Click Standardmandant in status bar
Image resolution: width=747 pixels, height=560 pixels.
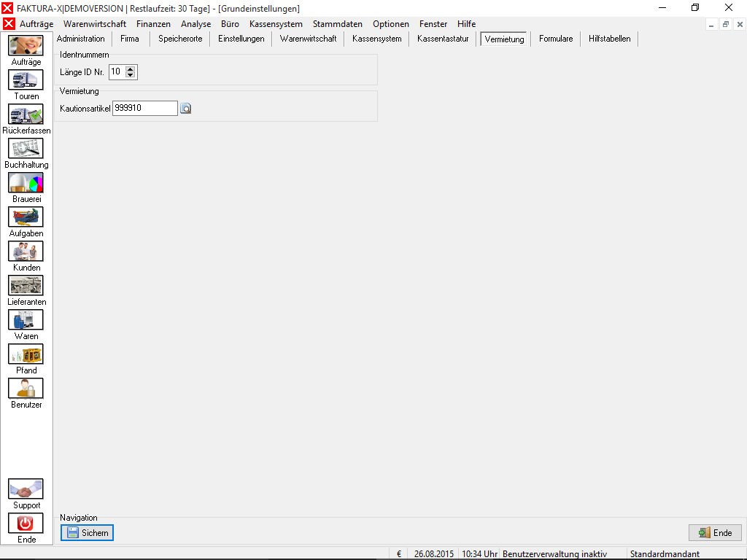(x=665, y=554)
